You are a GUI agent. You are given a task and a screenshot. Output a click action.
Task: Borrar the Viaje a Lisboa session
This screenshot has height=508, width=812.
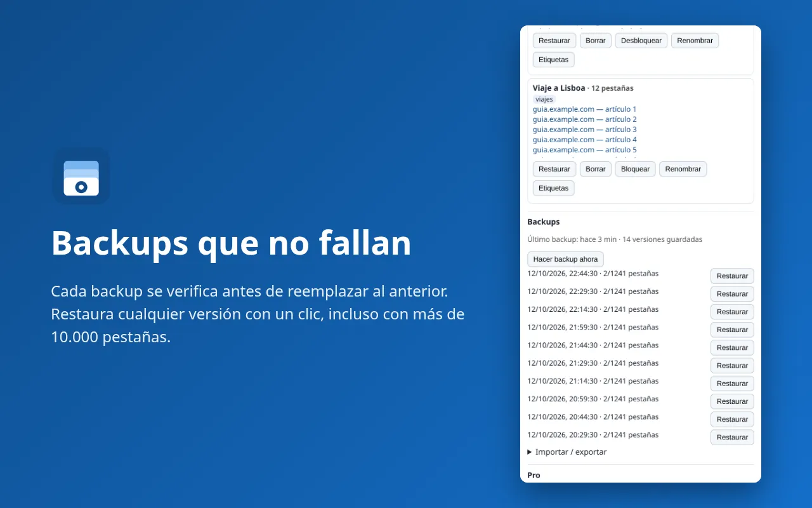(596, 169)
